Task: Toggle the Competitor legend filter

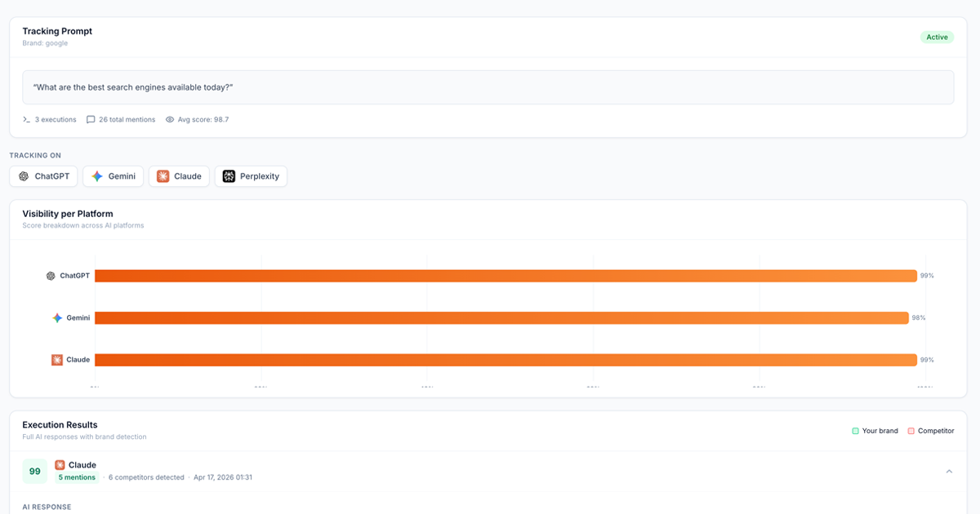Action: coord(930,431)
